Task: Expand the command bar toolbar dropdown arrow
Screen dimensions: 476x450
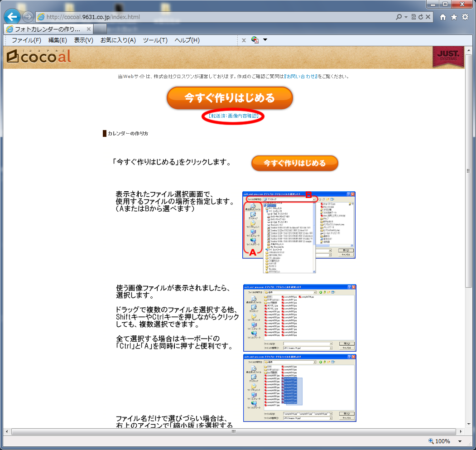Action: [265, 40]
